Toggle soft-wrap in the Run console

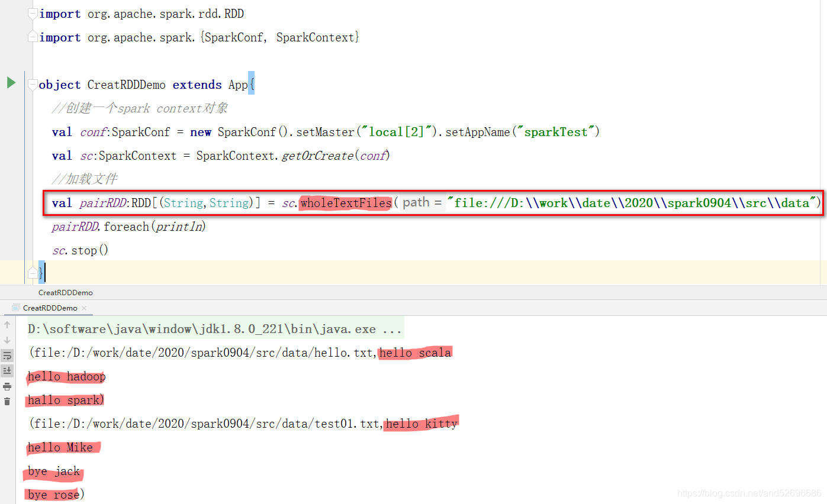7,356
